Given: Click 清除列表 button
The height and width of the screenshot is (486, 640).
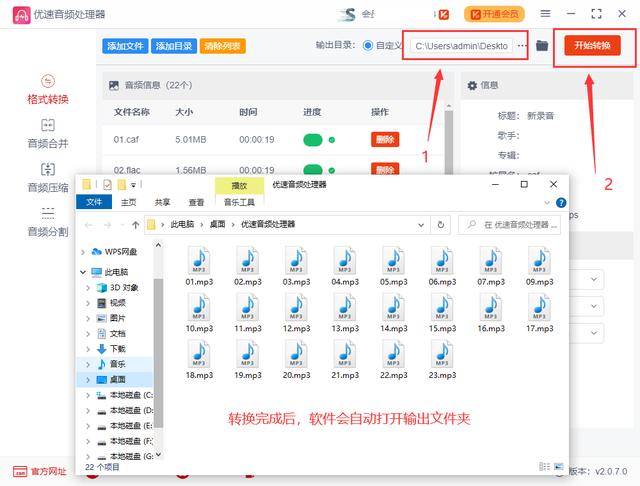Looking at the screenshot, I should [222, 46].
